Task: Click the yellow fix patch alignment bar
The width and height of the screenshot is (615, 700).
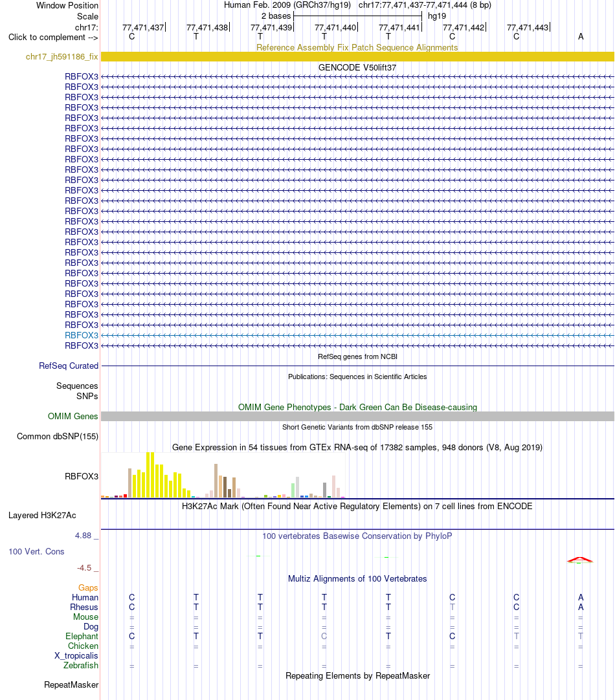Action: point(357,57)
